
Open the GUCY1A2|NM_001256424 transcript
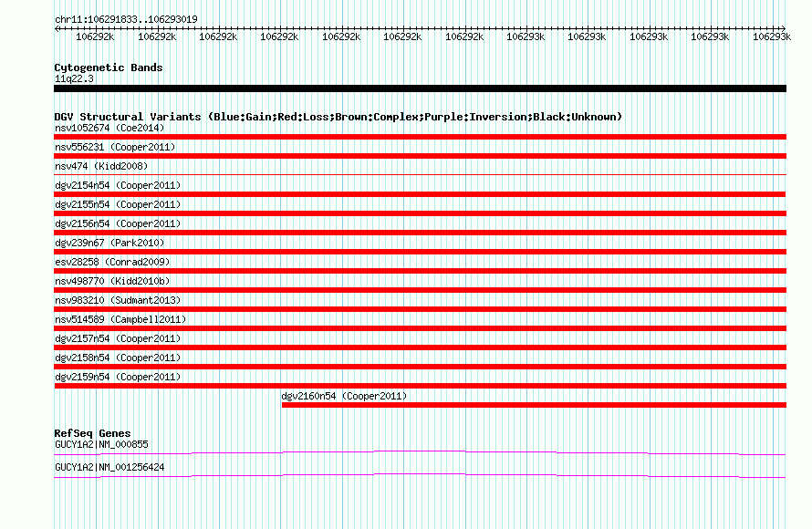(x=420, y=476)
